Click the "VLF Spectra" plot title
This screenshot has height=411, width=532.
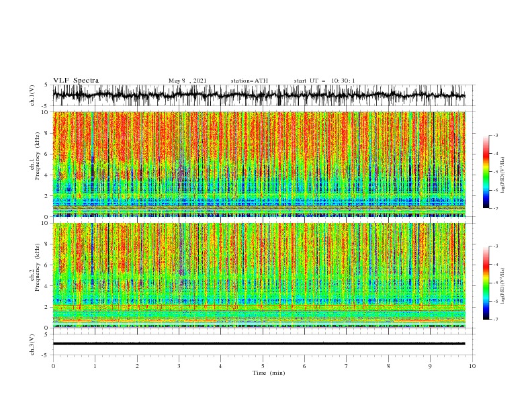(76, 81)
